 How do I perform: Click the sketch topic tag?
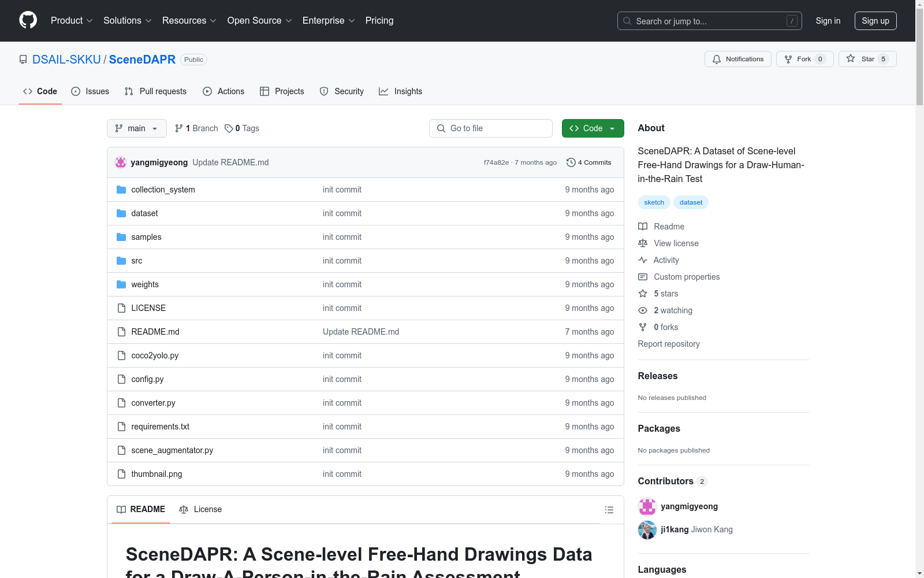click(x=654, y=202)
